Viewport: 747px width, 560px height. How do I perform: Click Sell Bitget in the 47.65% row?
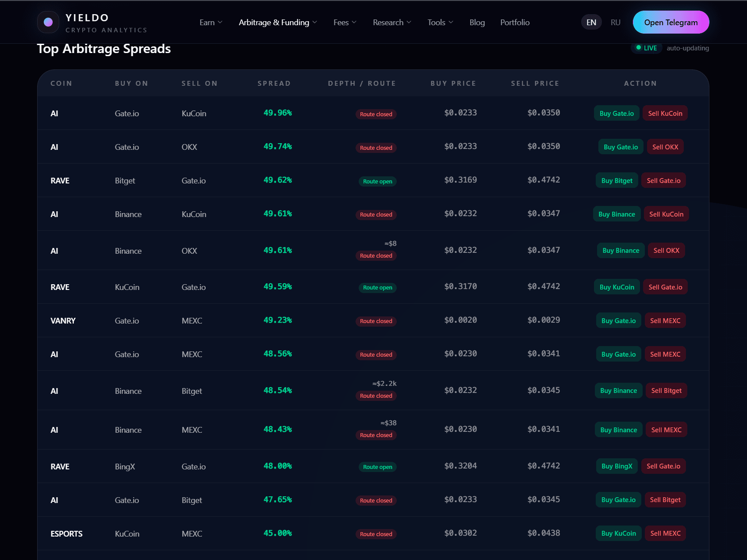coord(665,500)
